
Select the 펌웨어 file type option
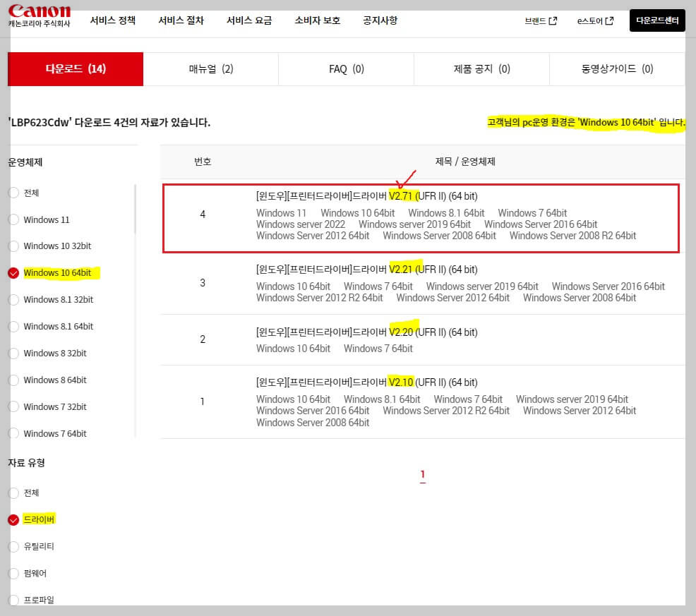pyautogui.click(x=13, y=574)
